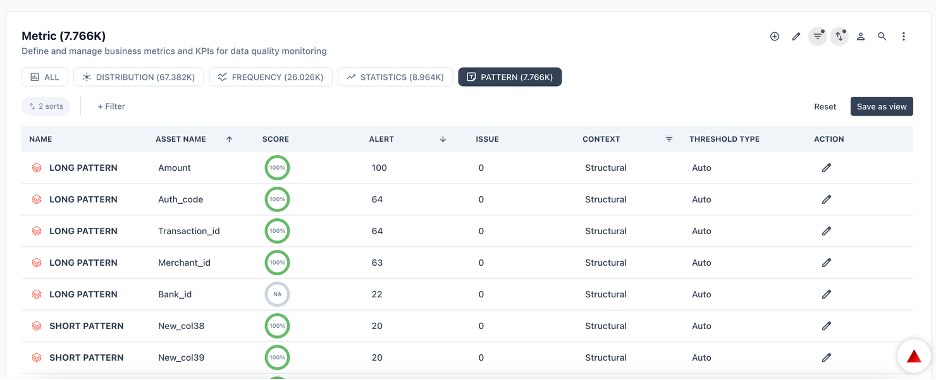Click the red triangle floating button
936x380 pixels.
coord(914,357)
